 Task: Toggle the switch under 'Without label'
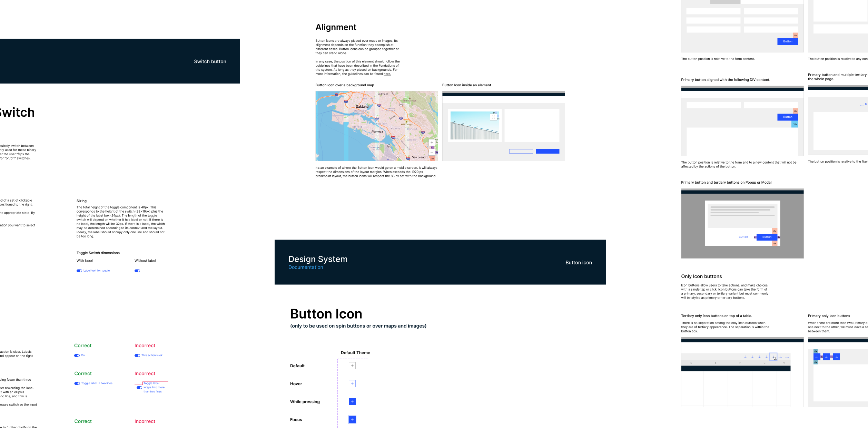[137, 271]
